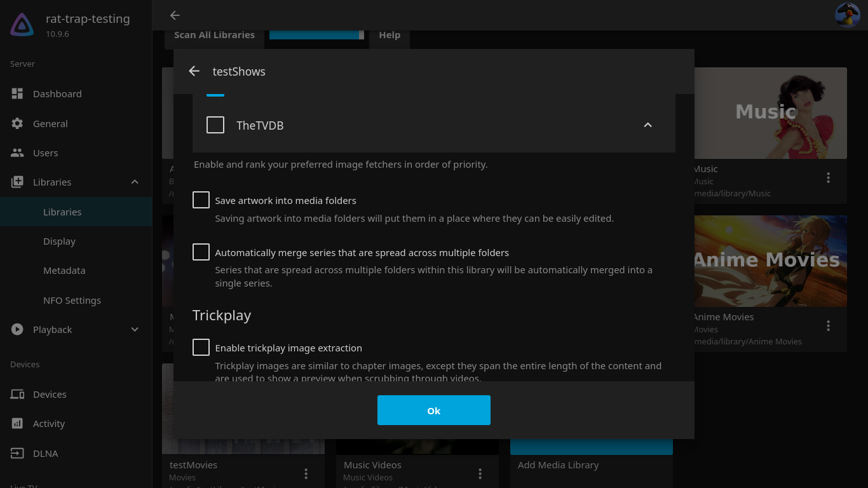Open the Anime Movies three-dot menu
The image size is (868, 488).
point(828,326)
